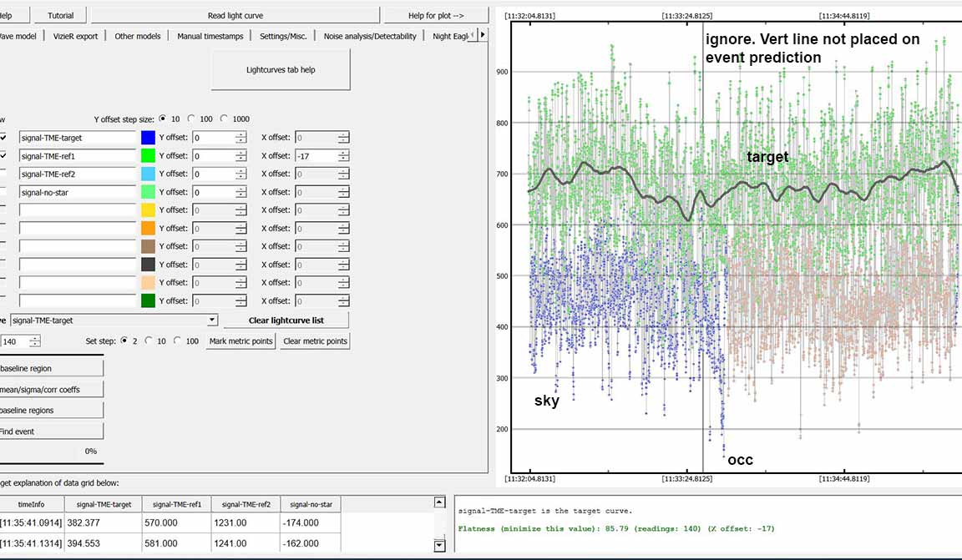The image size is (962, 560).
Task: Click vertical line in plot
Action: pos(703,245)
